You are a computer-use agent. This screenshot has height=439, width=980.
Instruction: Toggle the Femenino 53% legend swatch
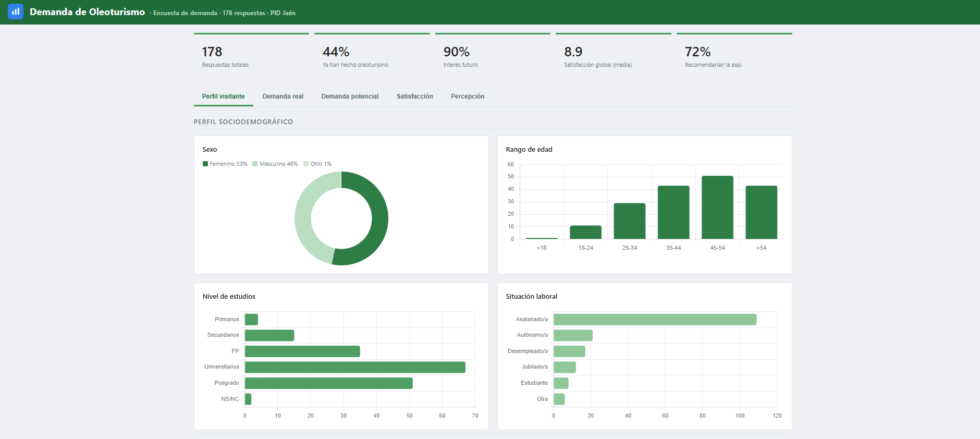pyautogui.click(x=205, y=164)
